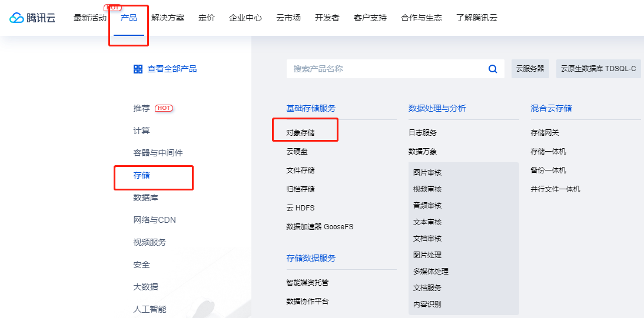
Task: Select the 数据库 category
Action: point(146,198)
